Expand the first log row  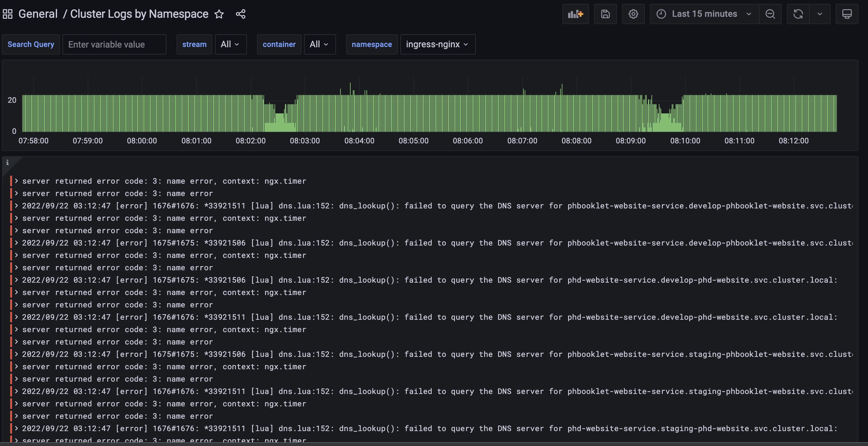(16, 181)
